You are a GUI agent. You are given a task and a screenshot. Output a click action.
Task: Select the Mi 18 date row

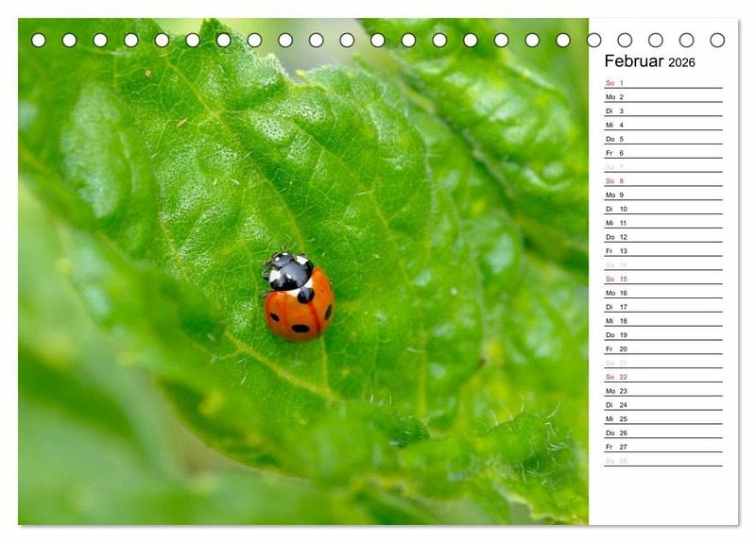(663, 320)
